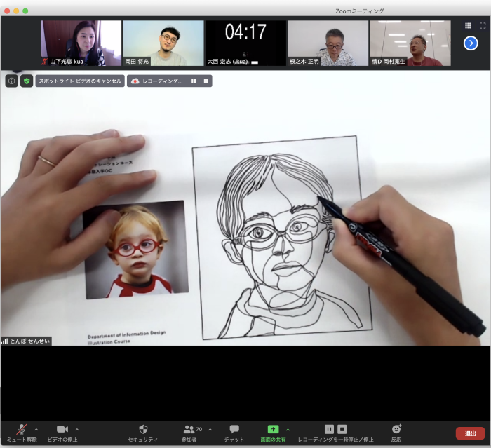Select 山下光恵 kua video thumbnail

click(81, 43)
